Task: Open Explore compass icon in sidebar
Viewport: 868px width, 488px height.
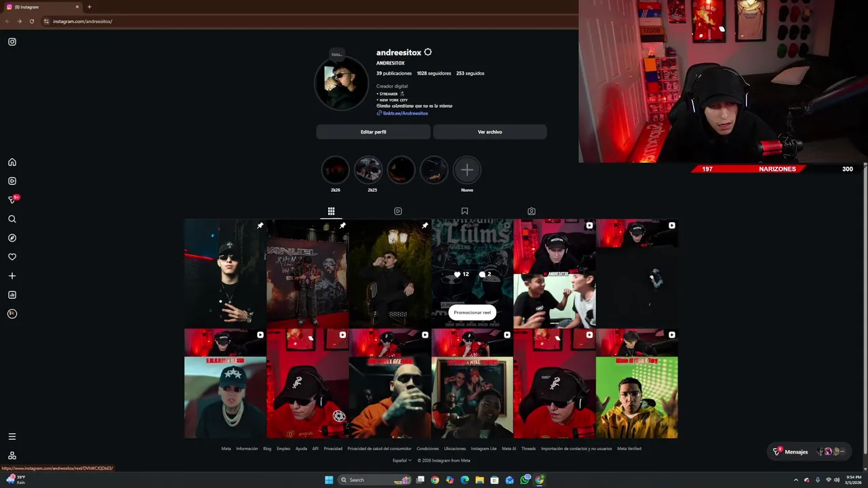Action: 12,238
